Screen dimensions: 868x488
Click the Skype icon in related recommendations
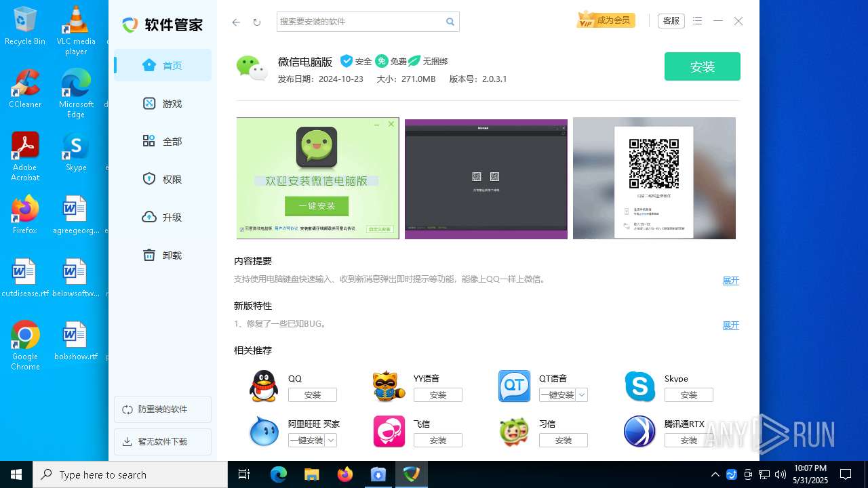coord(640,386)
